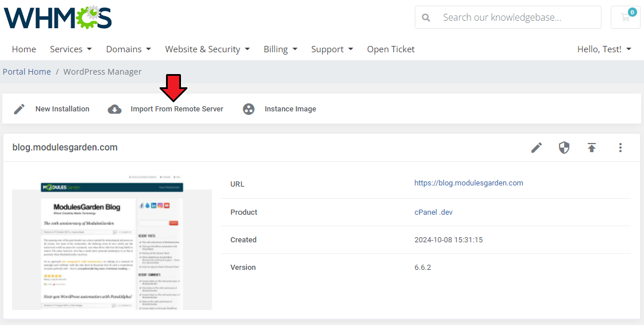Click the magnifier icon in the search box
644x325 pixels.
pyautogui.click(x=426, y=18)
